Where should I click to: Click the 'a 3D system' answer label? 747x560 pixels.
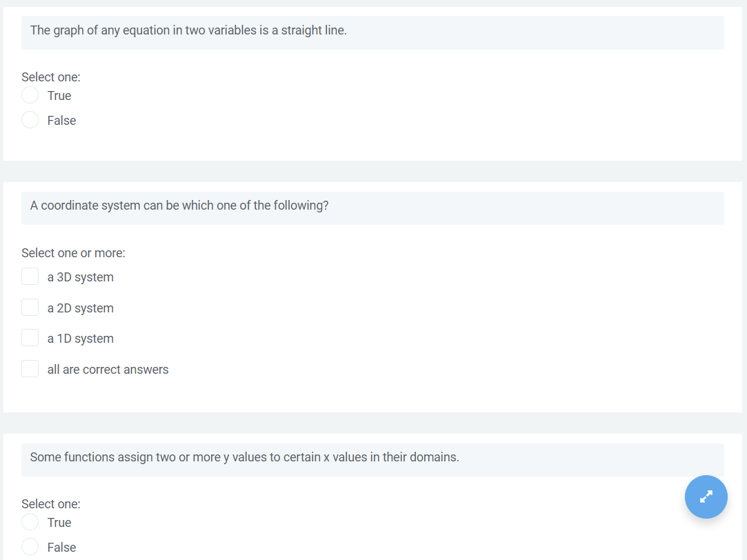(x=80, y=277)
